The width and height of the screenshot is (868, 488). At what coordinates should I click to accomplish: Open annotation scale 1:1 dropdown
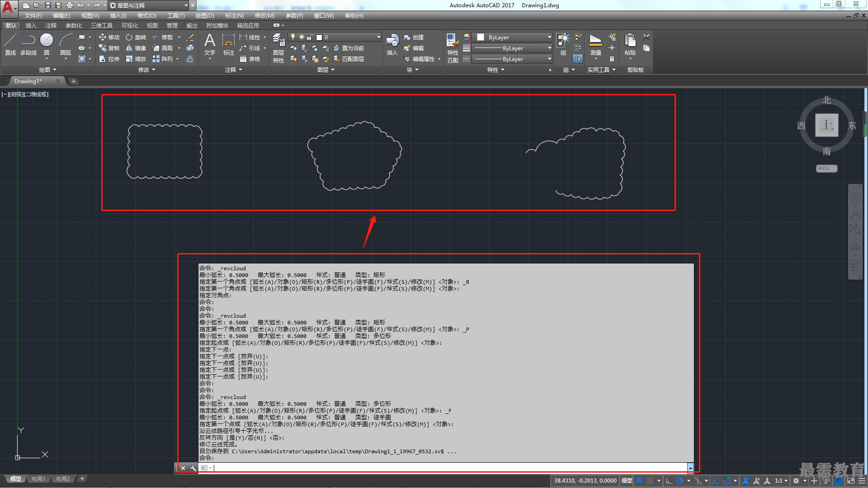[x=781, y=481]
